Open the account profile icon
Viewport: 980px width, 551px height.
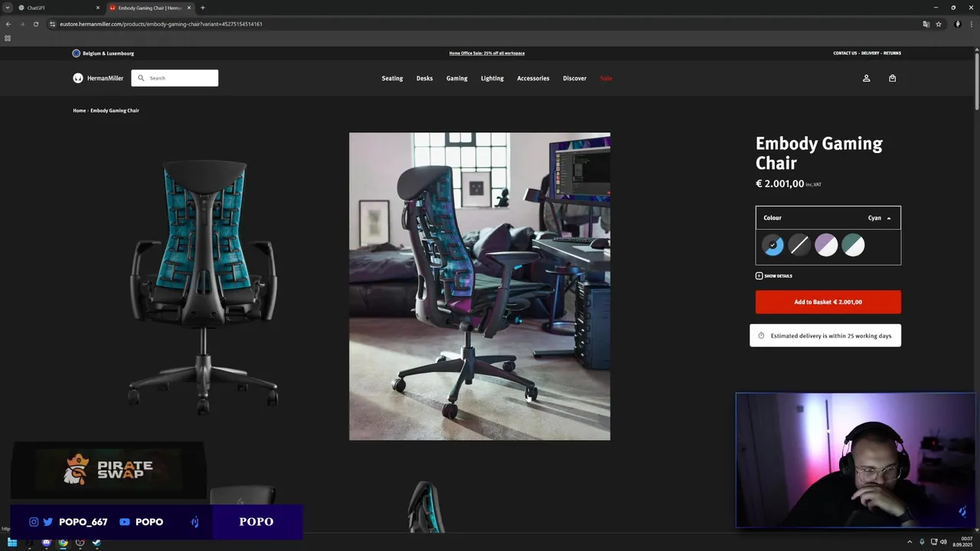coord(867,78)
